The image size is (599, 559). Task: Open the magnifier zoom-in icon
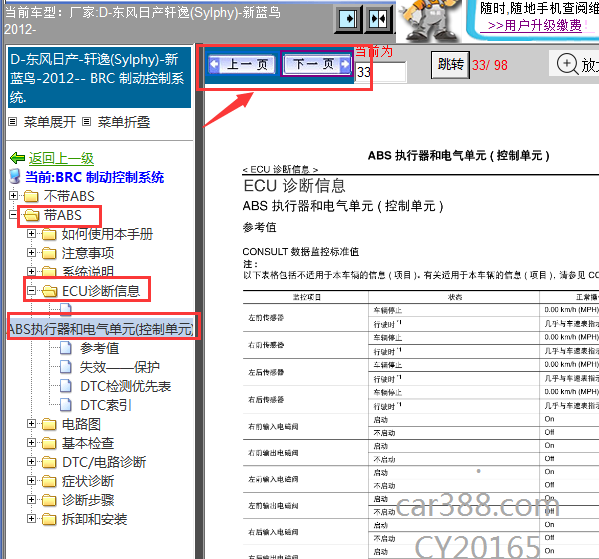pos(567,63)
